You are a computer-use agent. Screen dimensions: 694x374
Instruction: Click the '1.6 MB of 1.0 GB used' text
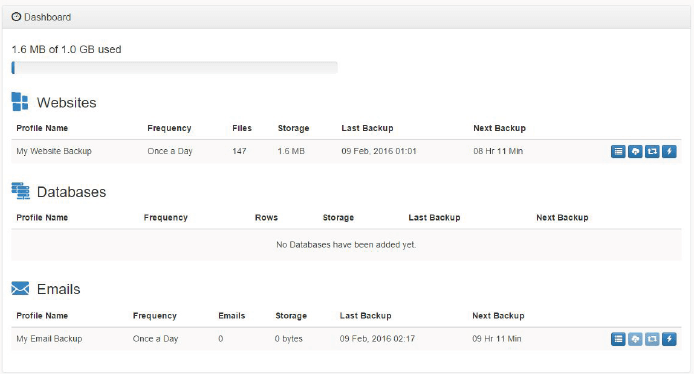point(66,49)
